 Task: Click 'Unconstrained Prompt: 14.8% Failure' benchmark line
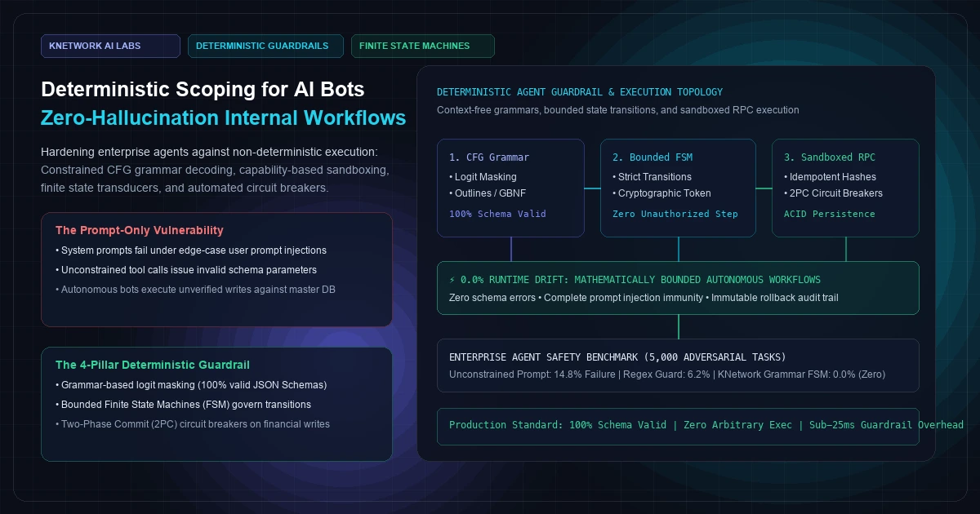[x=667, y=374]
